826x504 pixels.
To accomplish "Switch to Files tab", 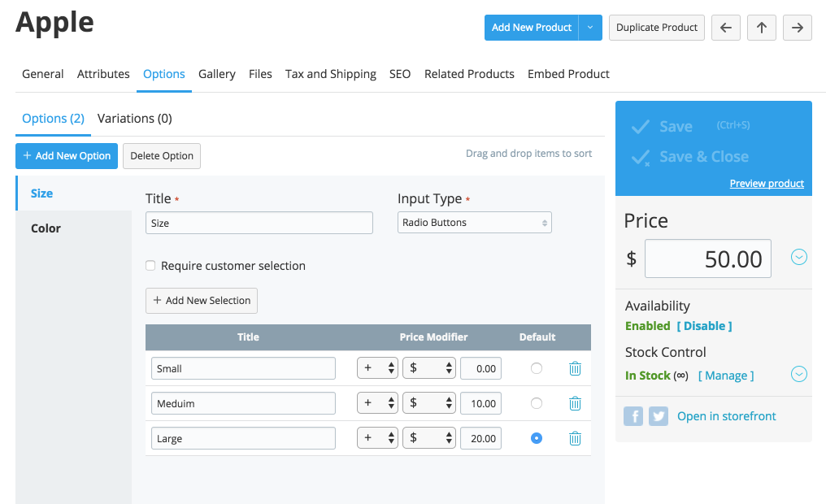I will coord(260,74).
